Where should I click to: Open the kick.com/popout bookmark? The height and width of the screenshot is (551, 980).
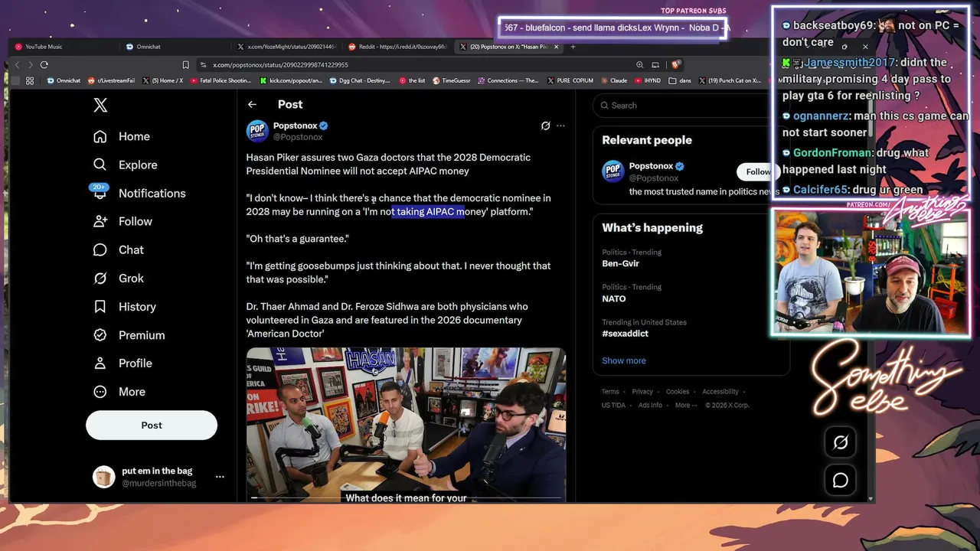292,80
